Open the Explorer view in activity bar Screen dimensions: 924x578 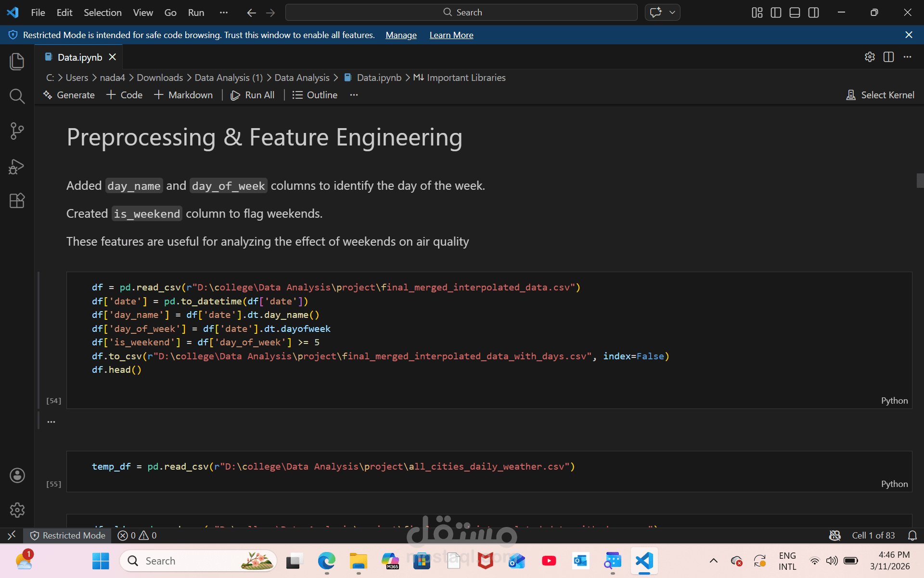click(17, 62)
